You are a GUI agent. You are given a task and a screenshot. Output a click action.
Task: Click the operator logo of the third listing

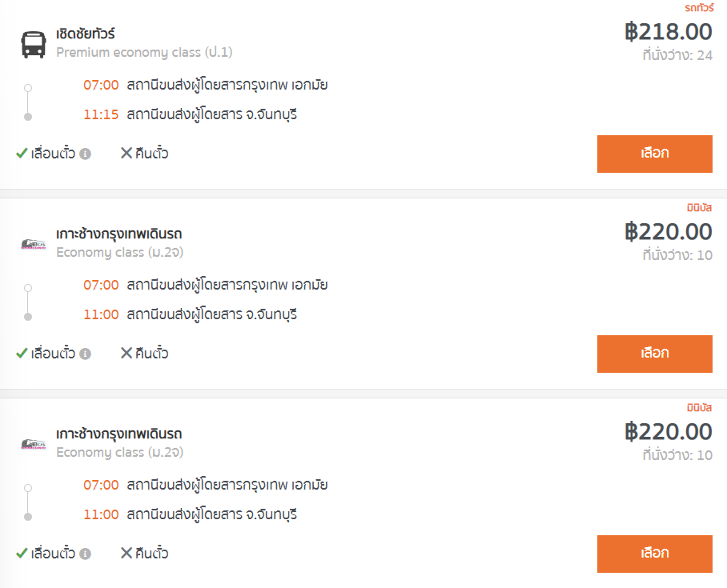pos(34,444)
